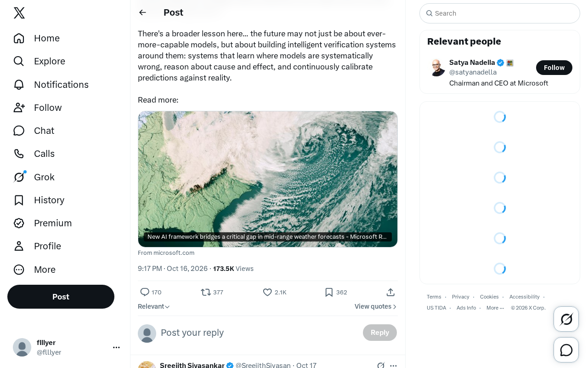
Task: Click View quotes link
Action: 376,306
